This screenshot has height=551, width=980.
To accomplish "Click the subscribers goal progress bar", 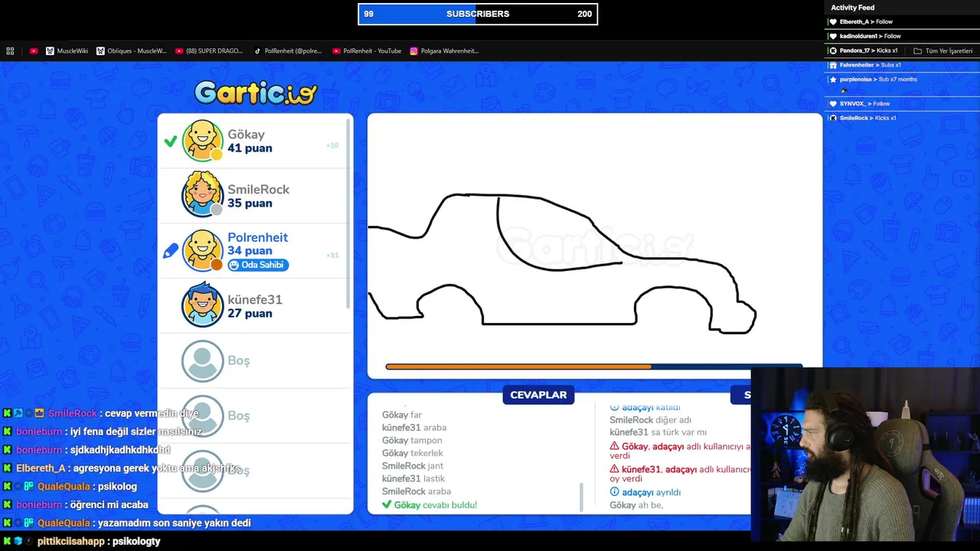I will pyautogui.click(x=478, y=14).
